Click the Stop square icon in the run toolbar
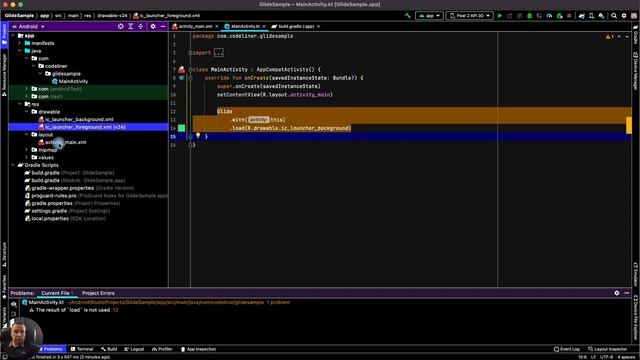This screenshot has width=640, height=360. click(x=569, y=16)
